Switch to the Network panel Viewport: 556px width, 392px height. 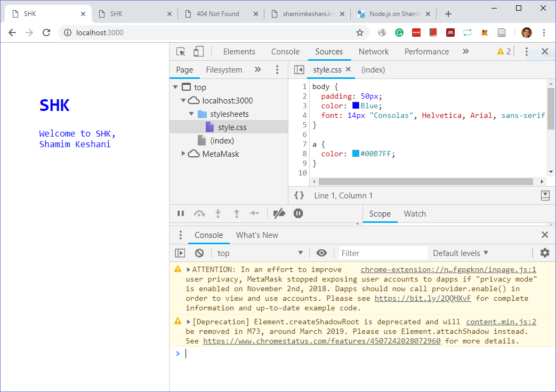pos(374,51)
